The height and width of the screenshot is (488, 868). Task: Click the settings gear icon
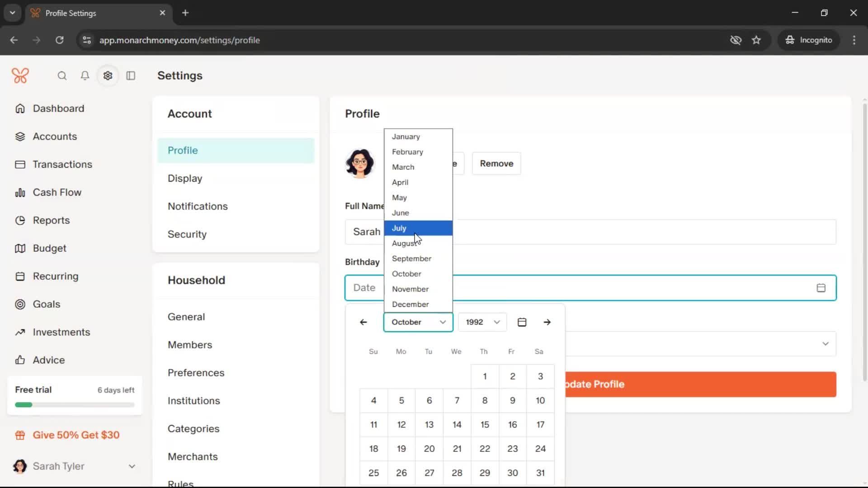pos(108,76)
